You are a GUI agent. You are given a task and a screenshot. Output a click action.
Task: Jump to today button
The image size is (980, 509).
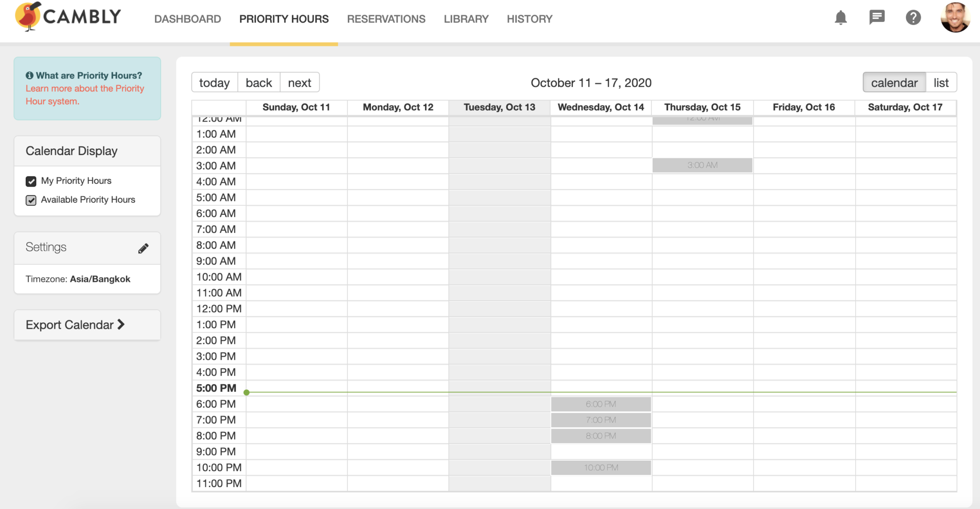(214, 83)
